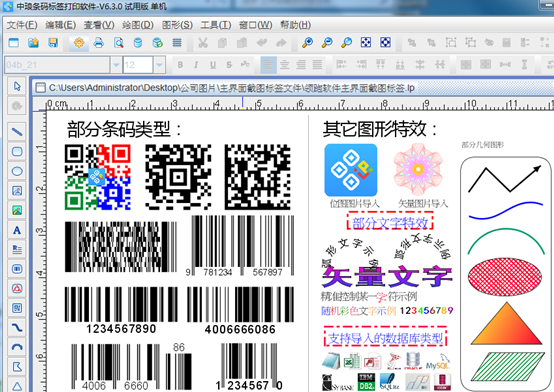Select the QR code tool
554x392 pixels.
click(x=17, y=308)
